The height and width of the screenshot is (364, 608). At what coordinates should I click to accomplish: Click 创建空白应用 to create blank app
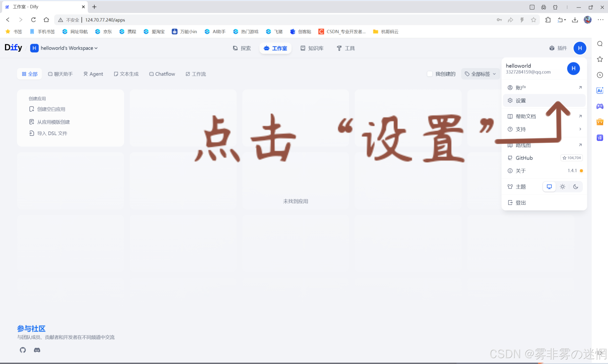pos(51,109)
